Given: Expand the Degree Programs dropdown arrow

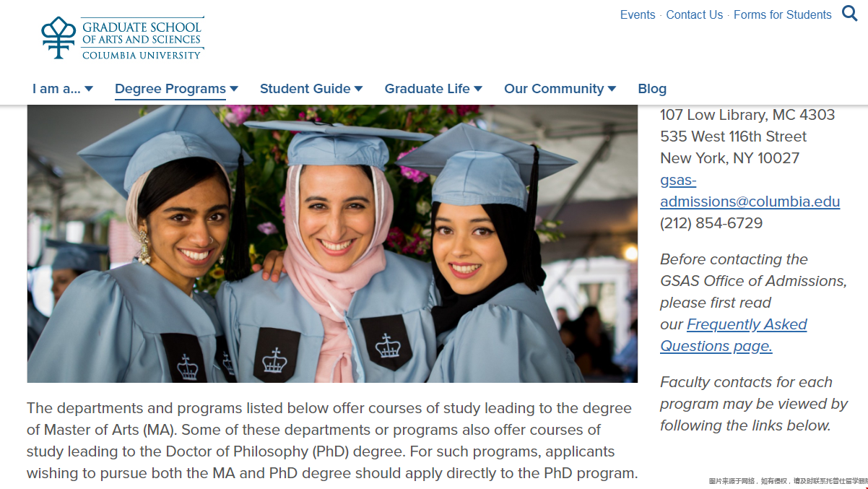Looking at the screenshot, I should [234, 89].
